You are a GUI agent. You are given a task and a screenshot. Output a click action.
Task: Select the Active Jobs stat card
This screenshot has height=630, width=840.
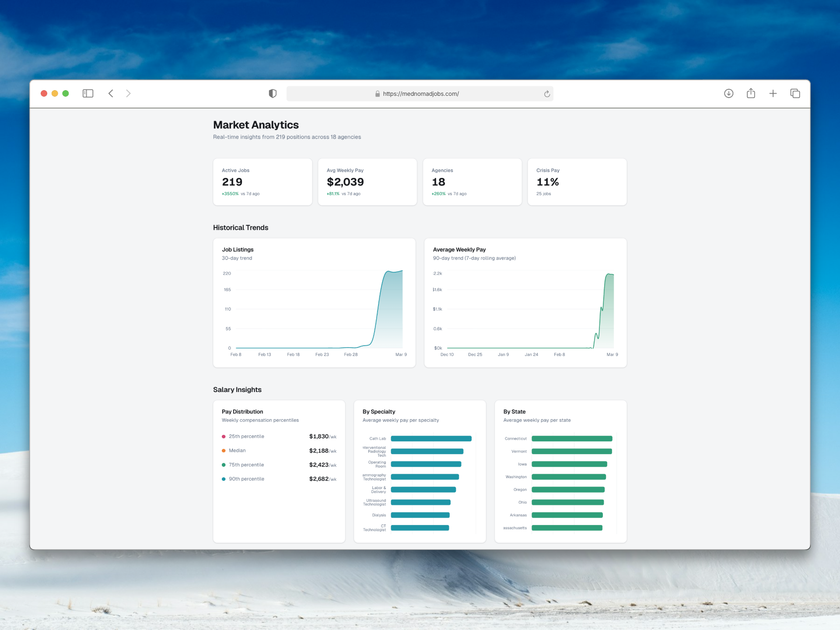pyautogui.click(x=262, y=182)
